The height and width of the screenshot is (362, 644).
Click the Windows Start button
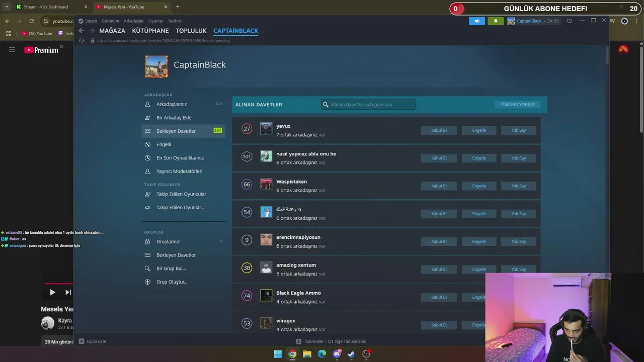278,354
